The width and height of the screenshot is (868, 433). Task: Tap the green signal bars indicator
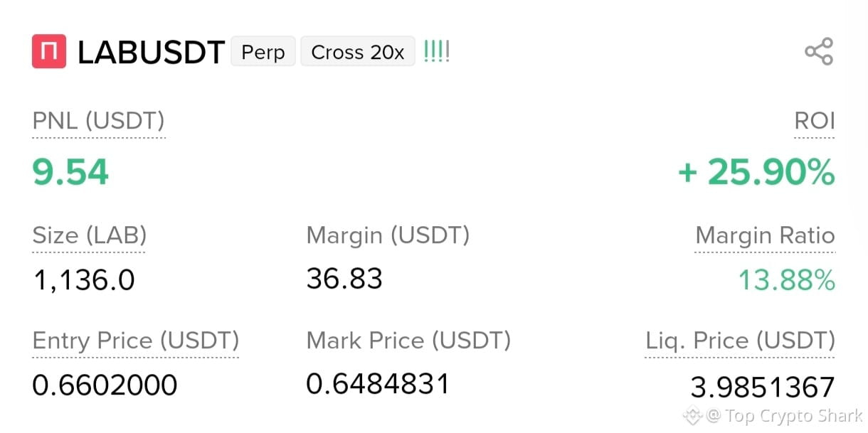[436, 52]
